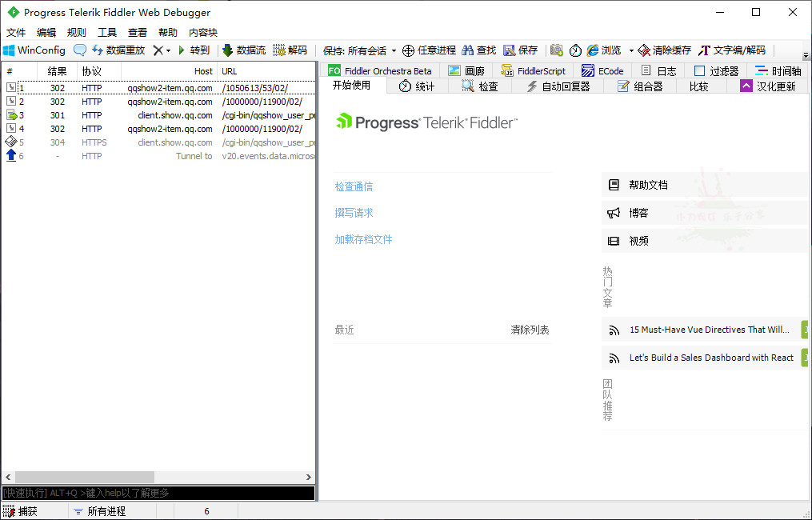Image resolution: width=812 pixels, height=520 pixels.
Task: Open the 文字编/解码 tool
Action: point(732,50)
